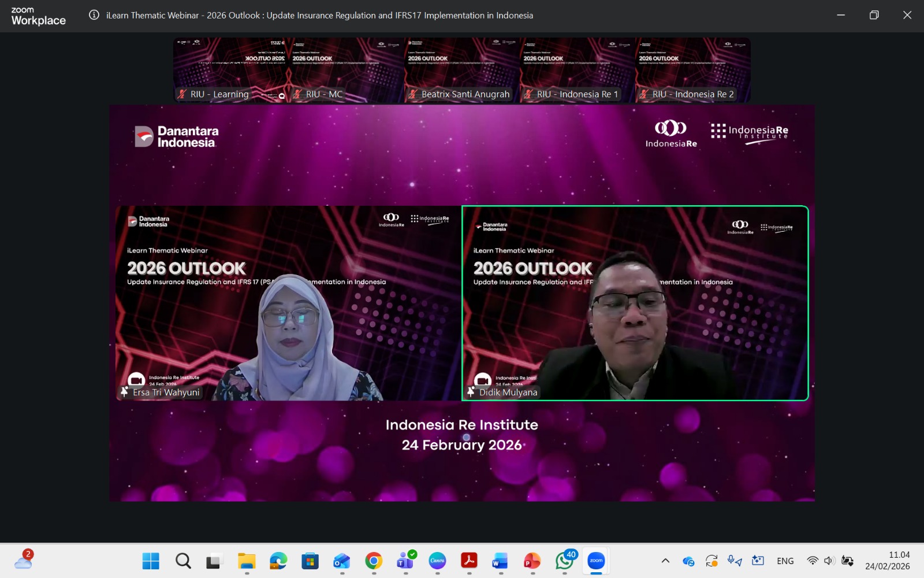Open WhatsApp from the taskbar

564,561
